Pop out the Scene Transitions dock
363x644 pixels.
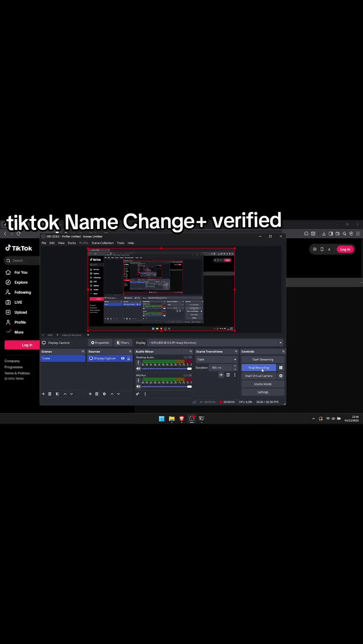[236, 351]
